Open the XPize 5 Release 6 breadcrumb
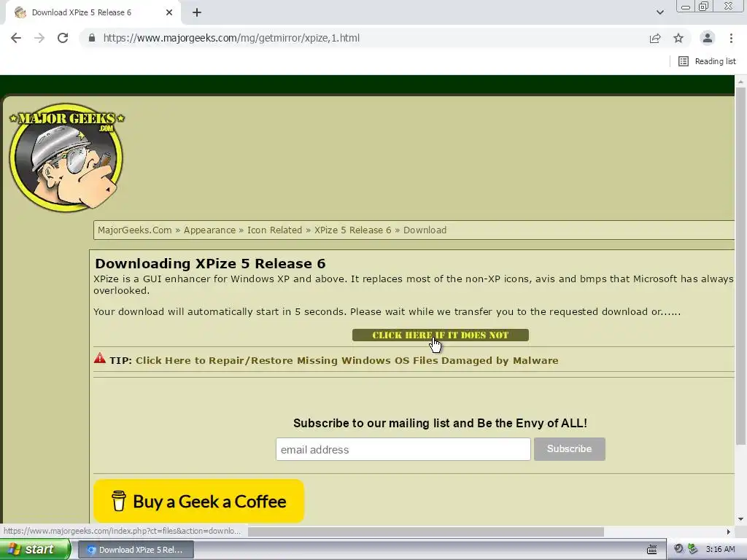This screenshot has width=747, height=560. (x=352, y=230)
